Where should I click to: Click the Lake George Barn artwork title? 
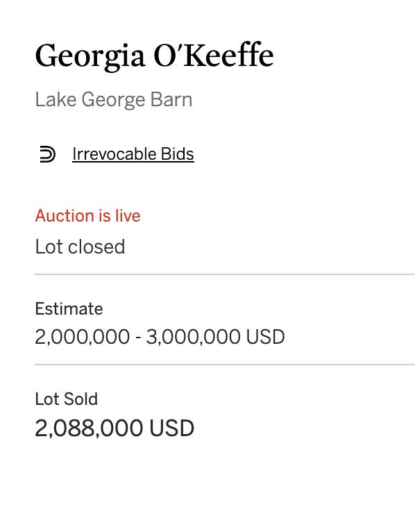point(114,100)
